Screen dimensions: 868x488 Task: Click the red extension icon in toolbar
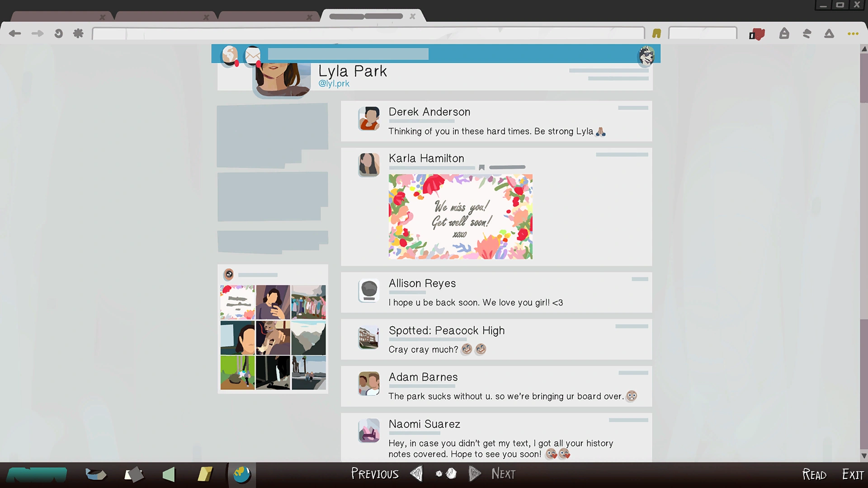tap(757, 34)
